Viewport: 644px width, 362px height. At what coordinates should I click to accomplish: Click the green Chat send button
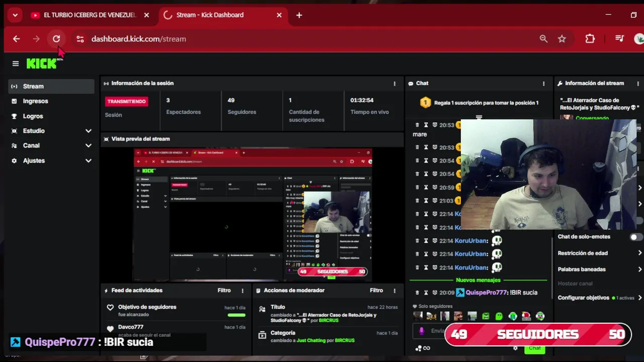tap(534, 348)
